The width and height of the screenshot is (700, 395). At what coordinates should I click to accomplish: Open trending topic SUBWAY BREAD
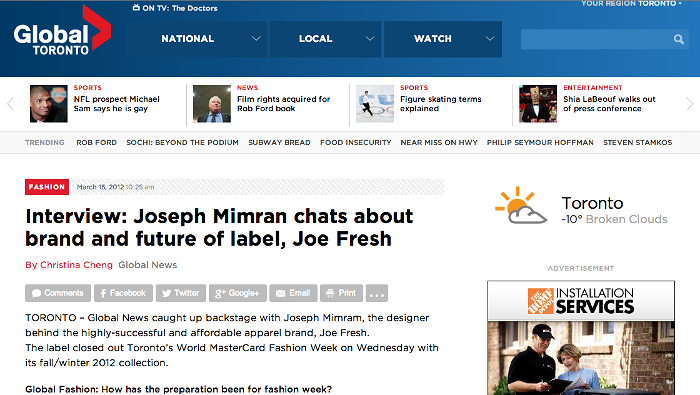pos(279,142)
